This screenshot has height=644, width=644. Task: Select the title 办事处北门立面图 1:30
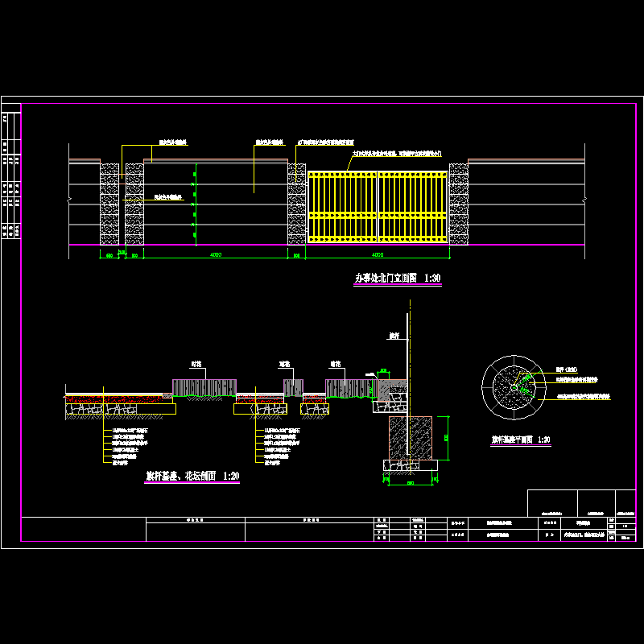tap(398, 279)
